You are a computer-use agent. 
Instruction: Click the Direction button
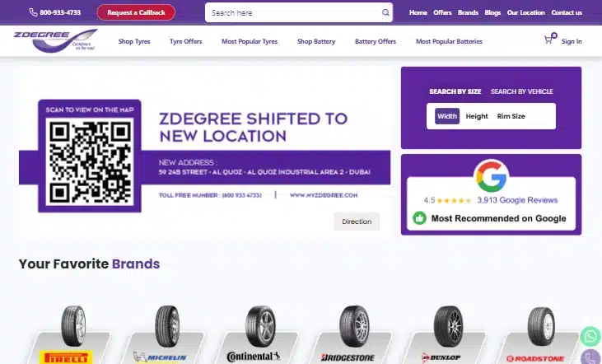coord(357,222)
